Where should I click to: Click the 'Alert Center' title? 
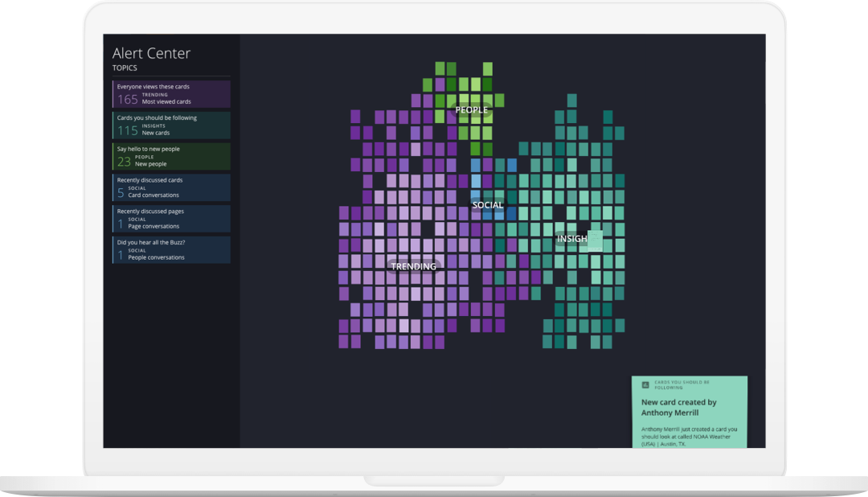(x=151, y=54)
